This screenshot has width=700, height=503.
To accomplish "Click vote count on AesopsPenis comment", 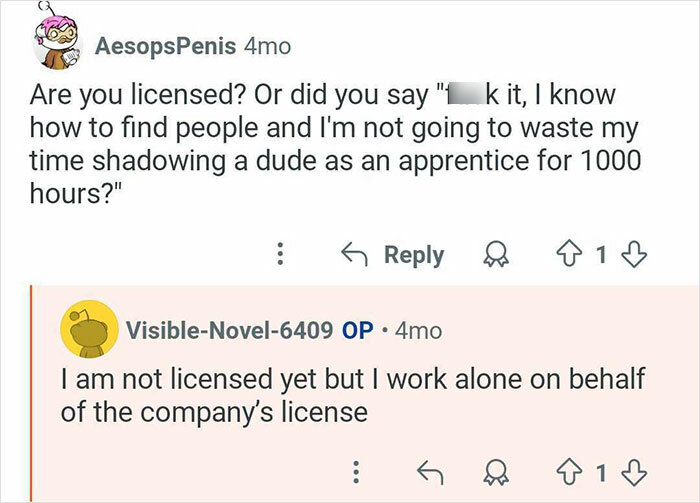I will (x=601, y=255).
